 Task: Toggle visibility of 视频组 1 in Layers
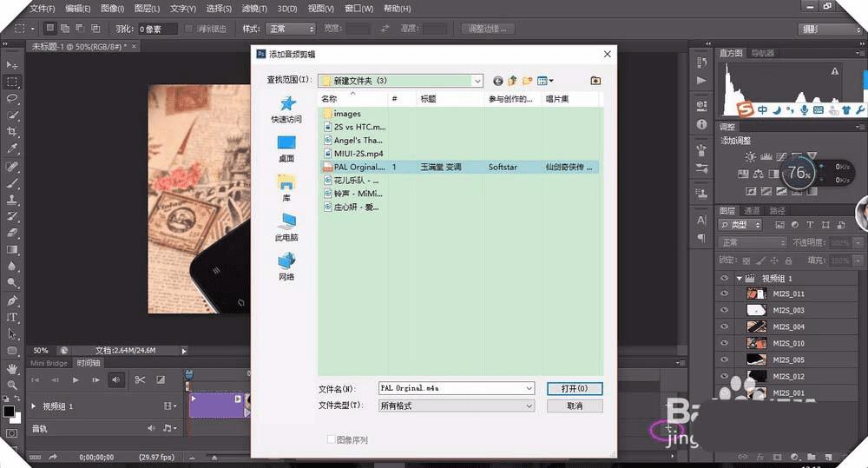point(724,278)
